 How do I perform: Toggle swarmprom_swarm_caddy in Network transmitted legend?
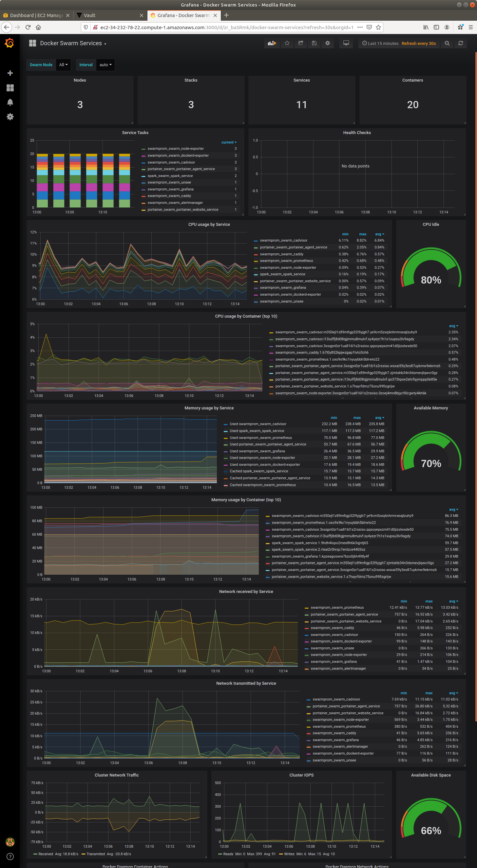pyautogui.click(x=334, y=733)
